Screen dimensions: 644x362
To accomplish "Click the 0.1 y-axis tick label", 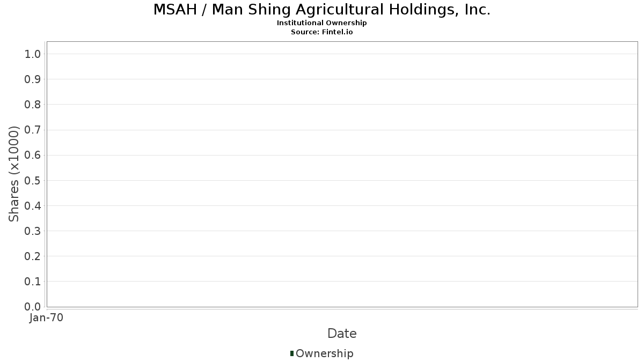I will point(33,282).
